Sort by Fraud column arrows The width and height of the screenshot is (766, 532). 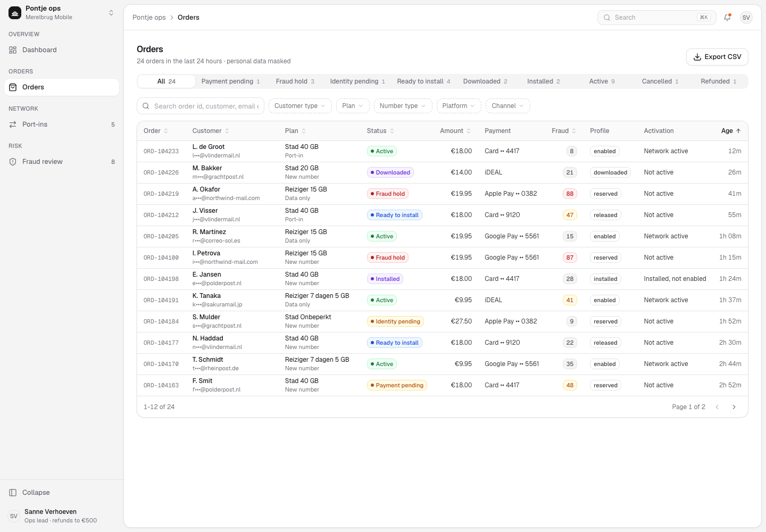[574, 131]
